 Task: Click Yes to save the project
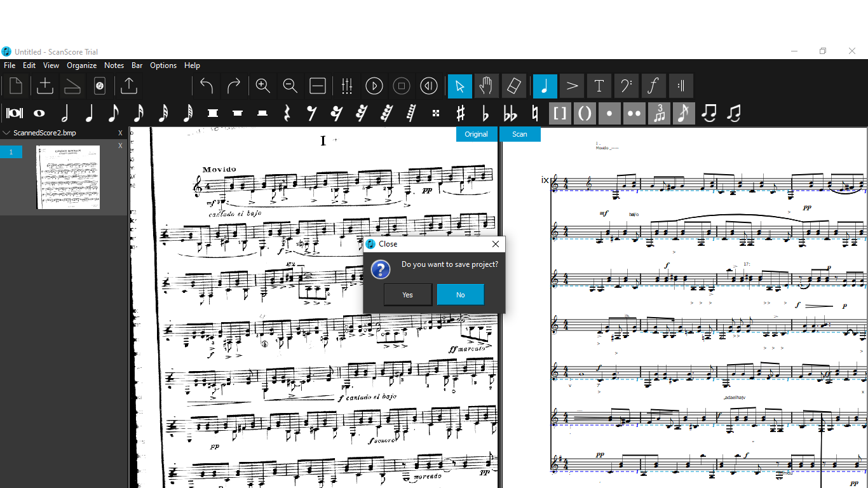pos(408,295)
